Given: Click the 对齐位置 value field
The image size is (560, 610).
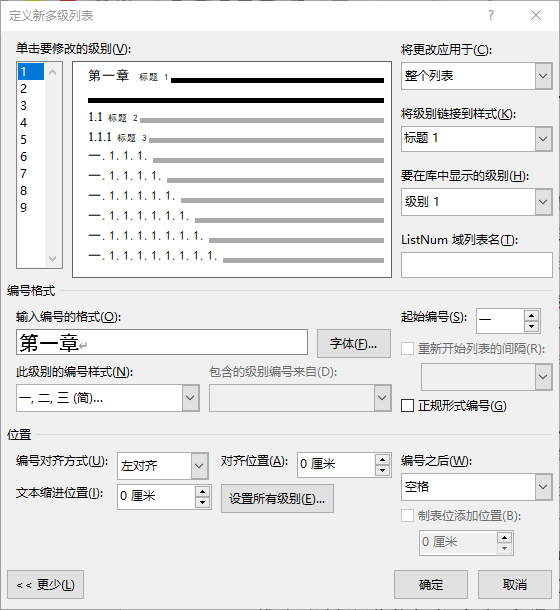Looking at the screenshot, I should pyautogui.click(x=337, y=464).
